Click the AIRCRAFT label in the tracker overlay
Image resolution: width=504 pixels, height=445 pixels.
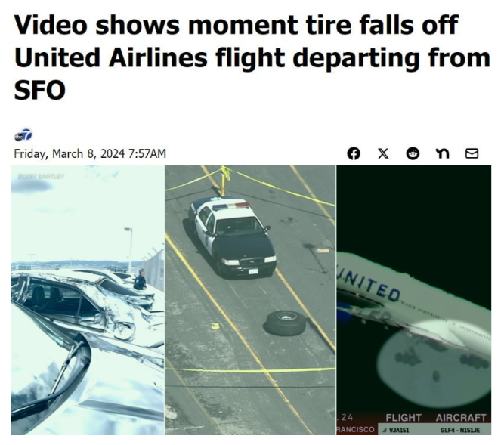tap(461, 417)
